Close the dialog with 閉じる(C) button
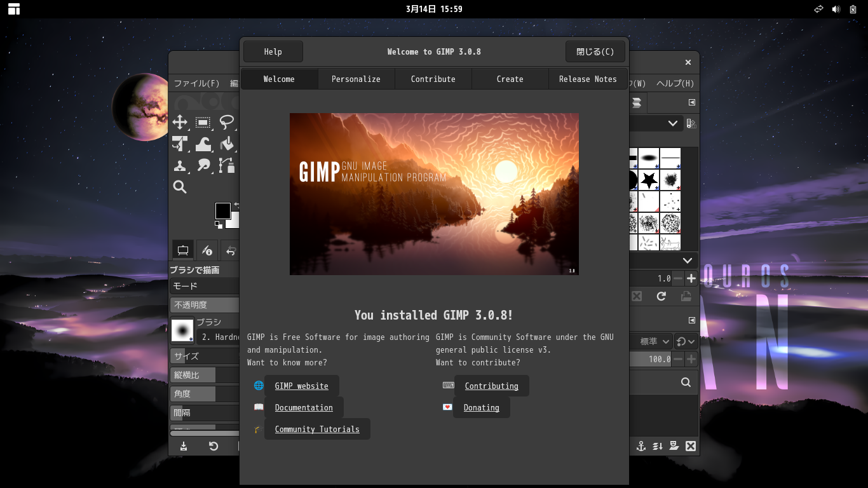Viewport: 868px width, 488px height. [595, 51]
